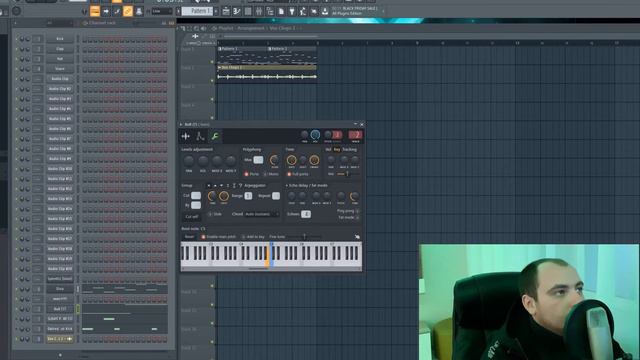Click the arrow right of Pattern 1 selector
The image size is (640, 360).
216,11
